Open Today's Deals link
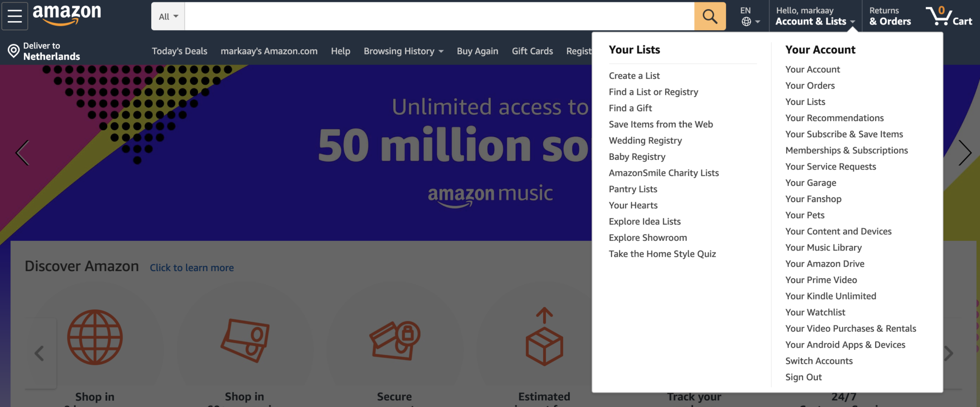Image resolution: width=980 pixels, height=407 pixels. tap(179, 51)
